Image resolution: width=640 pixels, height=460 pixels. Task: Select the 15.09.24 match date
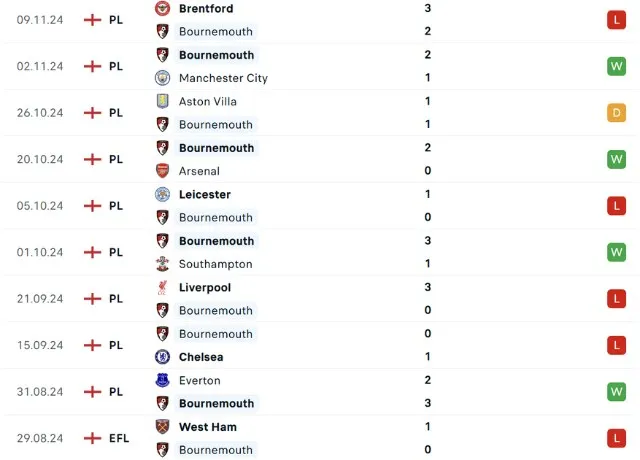pyautogui.click(x=41, y=345)
